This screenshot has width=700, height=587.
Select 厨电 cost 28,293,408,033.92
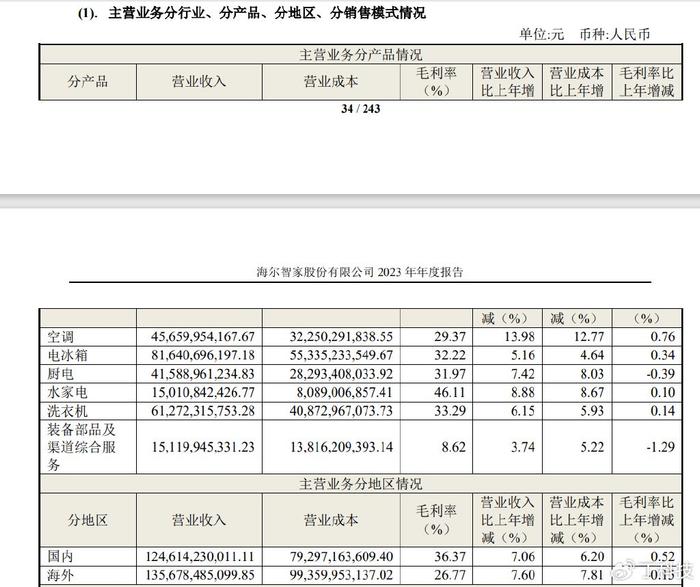point(341,374)
